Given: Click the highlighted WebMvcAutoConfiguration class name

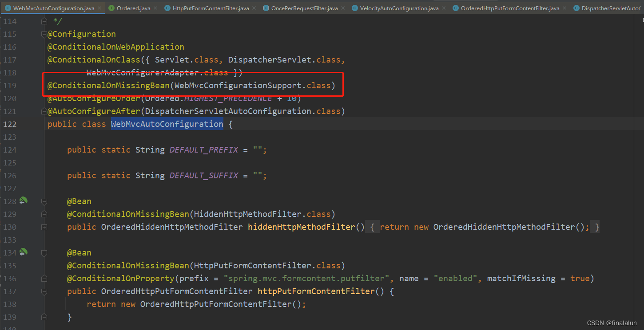Looking at the screenshot, I should (x=167, y=124).
